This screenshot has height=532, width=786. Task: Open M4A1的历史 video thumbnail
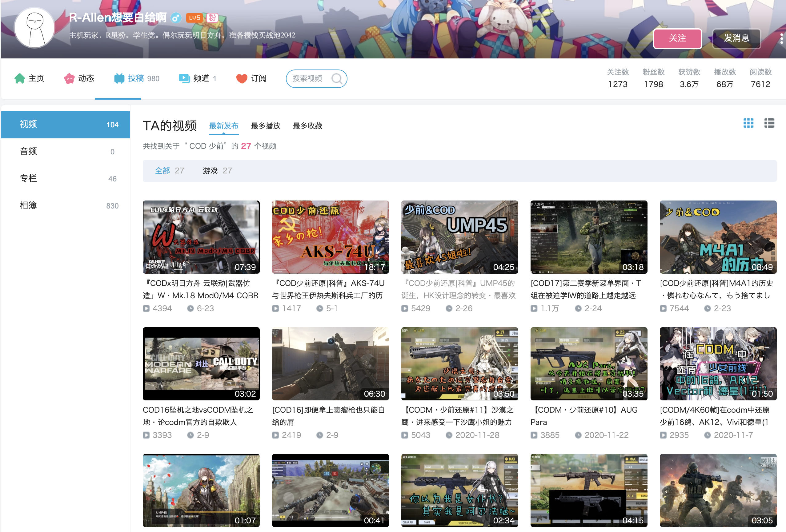point(718,237)
